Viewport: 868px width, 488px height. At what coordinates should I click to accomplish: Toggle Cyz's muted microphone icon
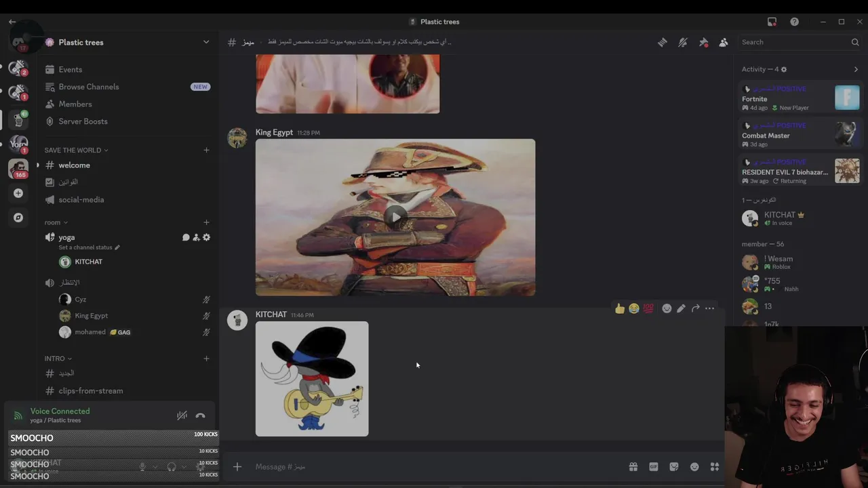click(x=206, y=300)
